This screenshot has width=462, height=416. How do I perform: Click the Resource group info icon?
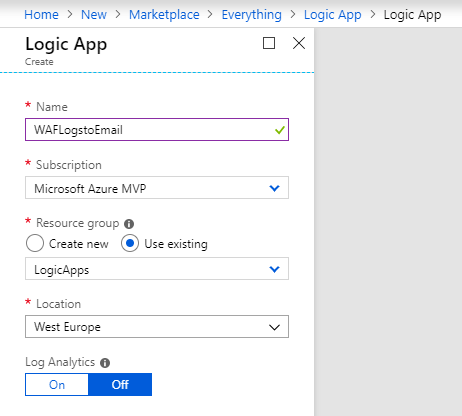tap(129, 224)
